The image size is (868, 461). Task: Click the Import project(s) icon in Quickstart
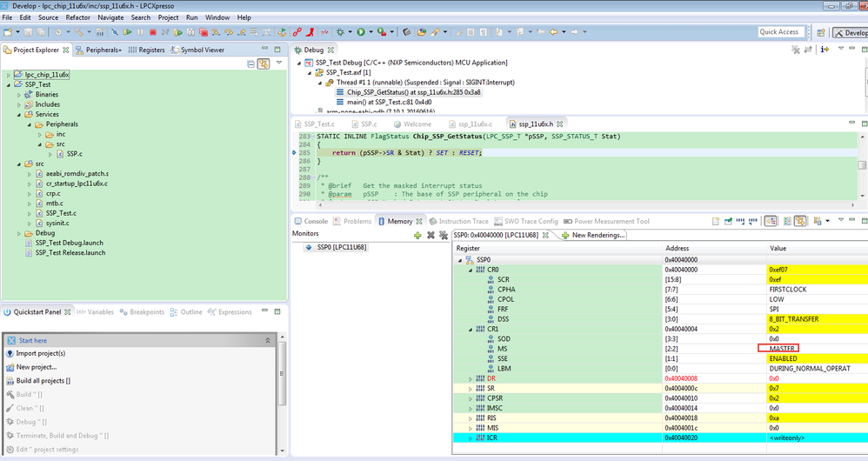(x=9, y=353)
